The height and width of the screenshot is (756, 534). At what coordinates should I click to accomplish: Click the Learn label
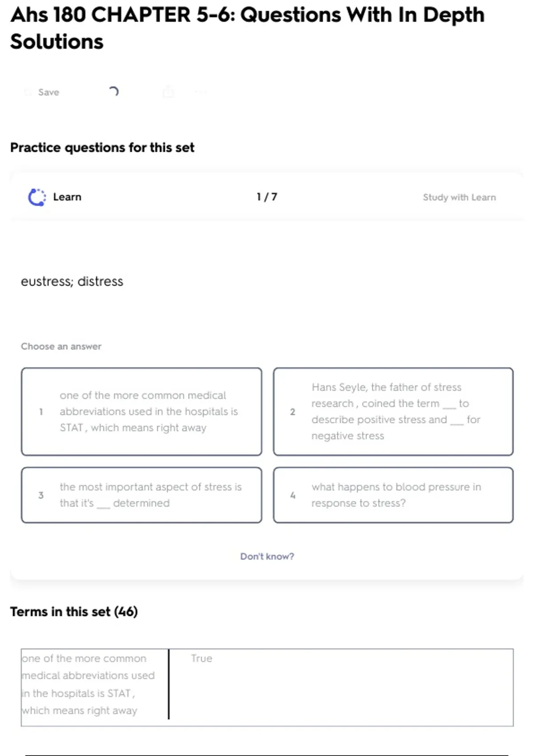click(x=67, y=197)
